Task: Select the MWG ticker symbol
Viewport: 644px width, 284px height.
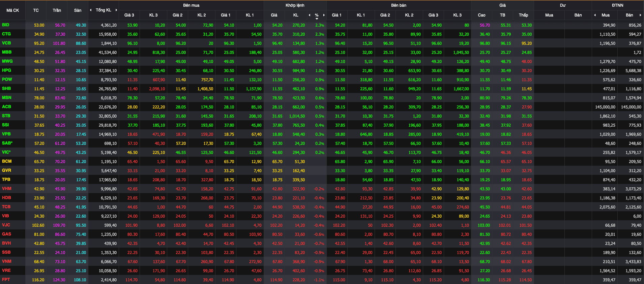Action: pos(7,61)
